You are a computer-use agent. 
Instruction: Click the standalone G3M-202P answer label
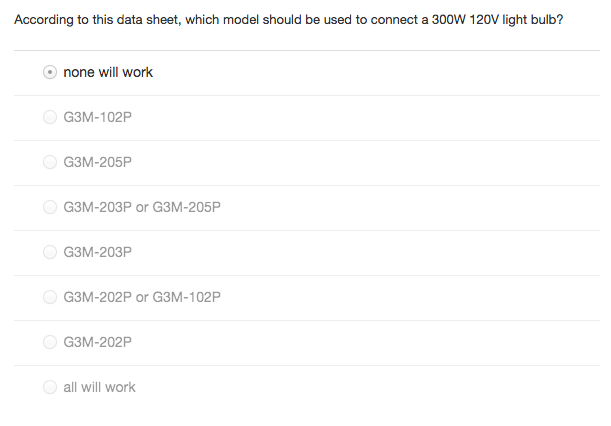(97, 343)
